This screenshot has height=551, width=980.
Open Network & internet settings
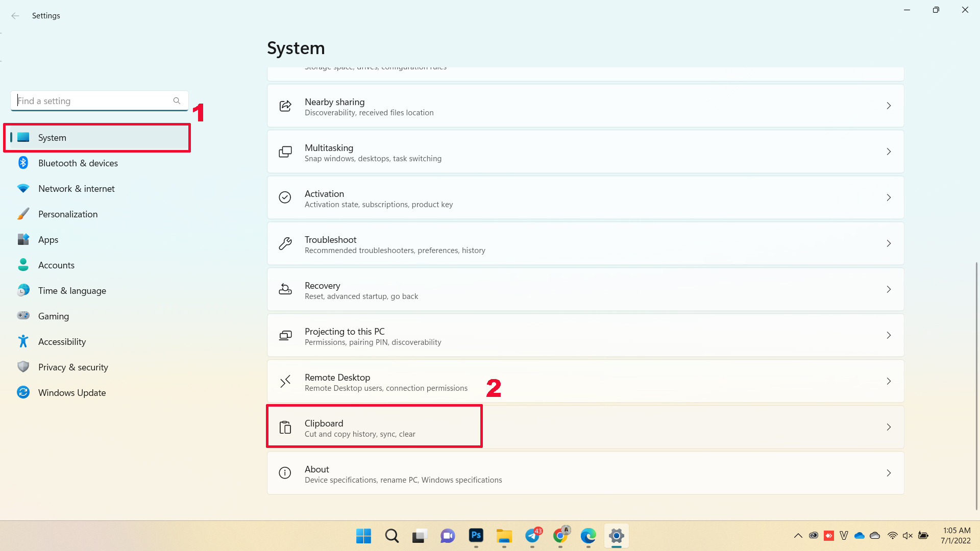99,188
